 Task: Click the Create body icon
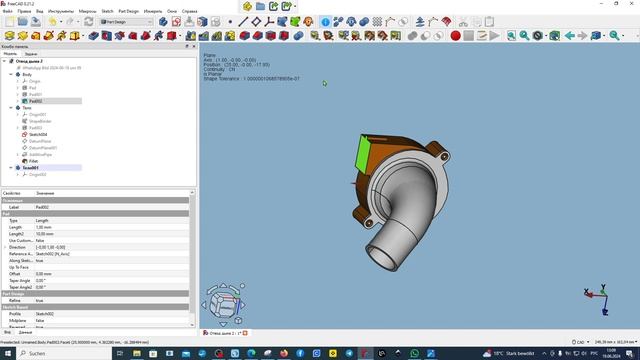(163, 22)
